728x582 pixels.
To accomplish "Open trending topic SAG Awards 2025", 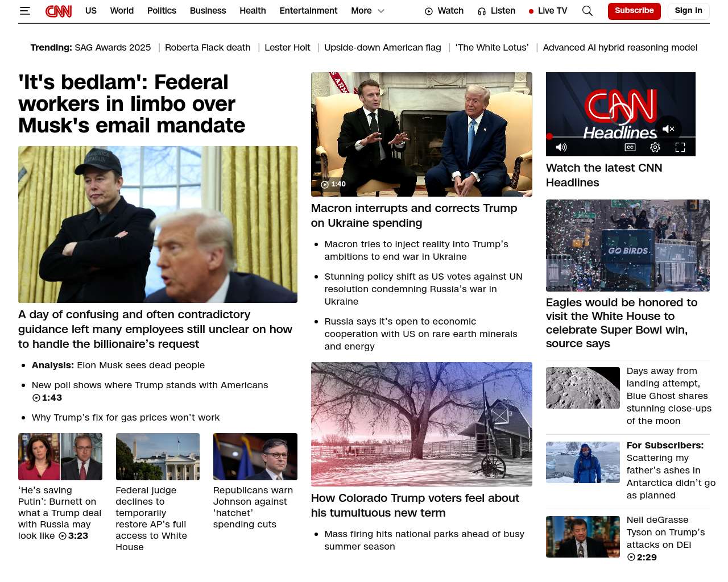I will coord(113,48).
